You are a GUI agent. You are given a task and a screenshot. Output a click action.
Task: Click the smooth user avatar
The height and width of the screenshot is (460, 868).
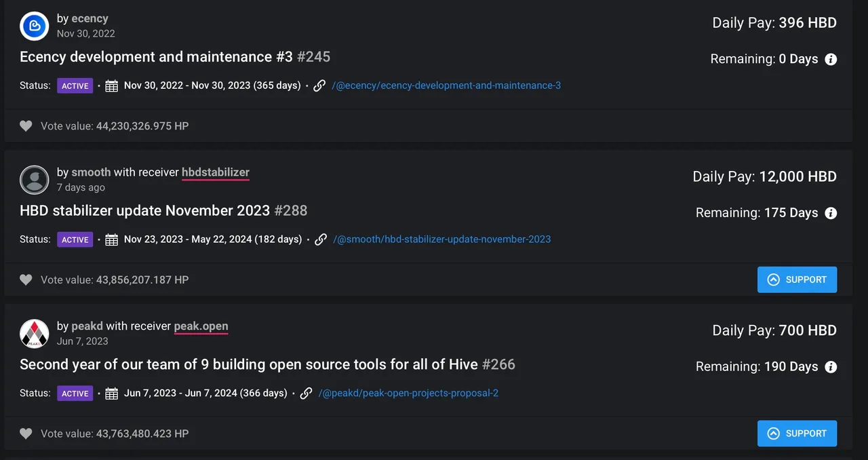35,180
